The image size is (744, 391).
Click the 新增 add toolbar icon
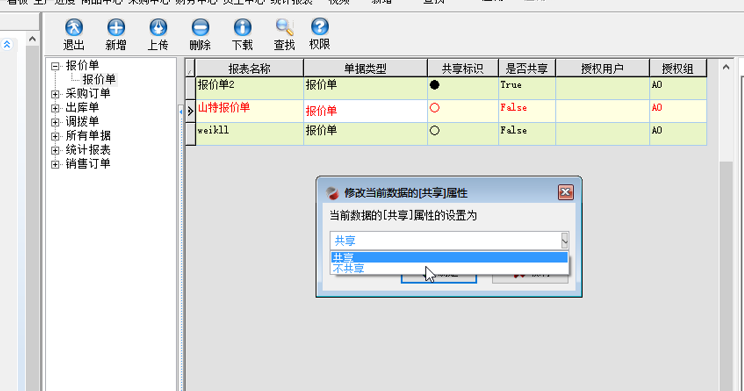point(116,28)
